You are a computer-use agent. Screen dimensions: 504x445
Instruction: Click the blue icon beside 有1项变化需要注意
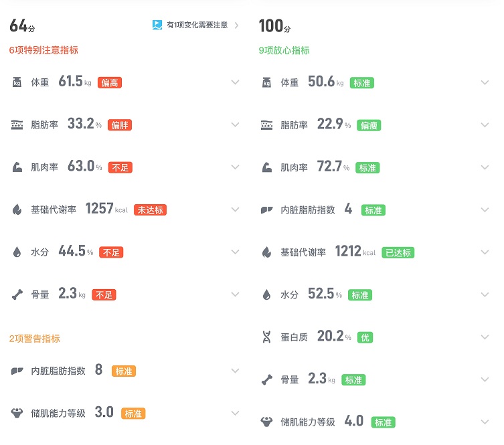(x=157, y=25)
